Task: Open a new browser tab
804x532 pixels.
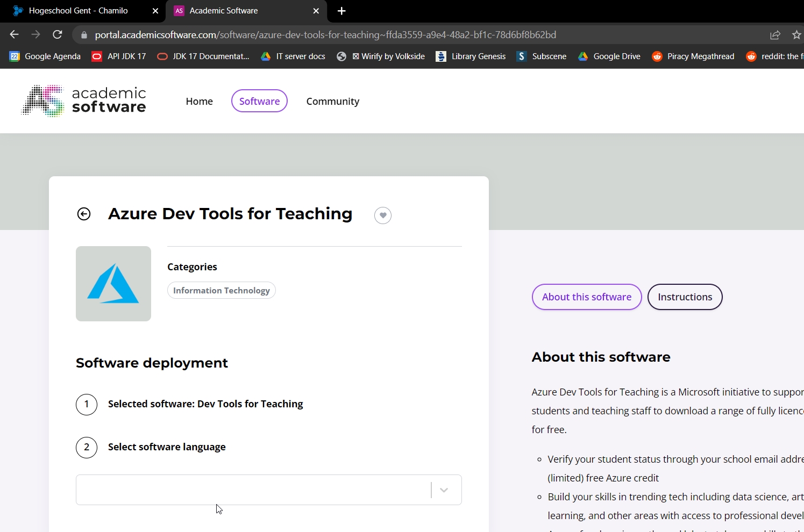Action: point(341,11)
